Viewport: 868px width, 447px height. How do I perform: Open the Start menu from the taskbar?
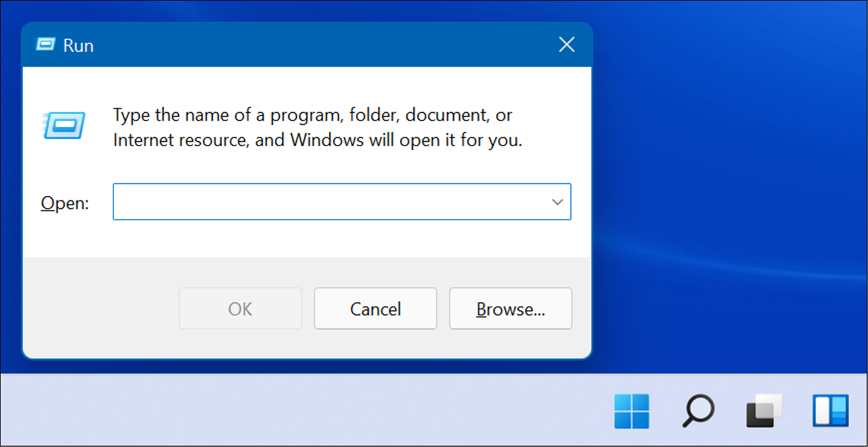tap(632, 411)
